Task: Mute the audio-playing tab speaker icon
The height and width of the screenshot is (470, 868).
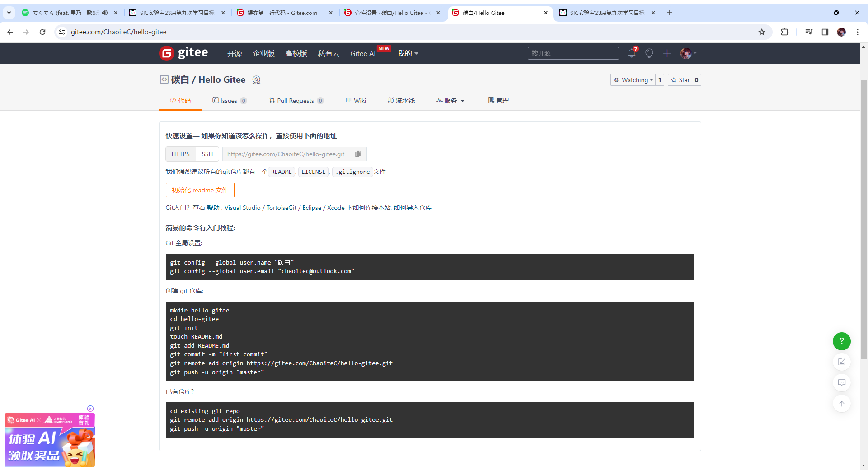Action: (x=105, y=13)
